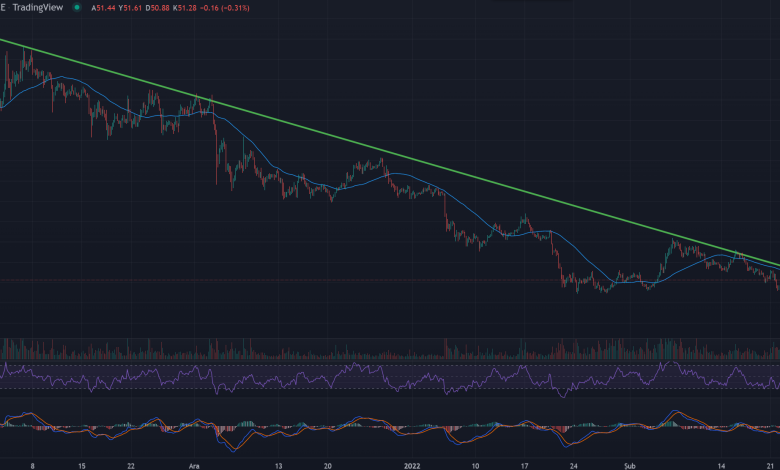Click the '2022' year label on time axis
The image size is (780, 470).
pyautogui.click(x=413, y=464)
